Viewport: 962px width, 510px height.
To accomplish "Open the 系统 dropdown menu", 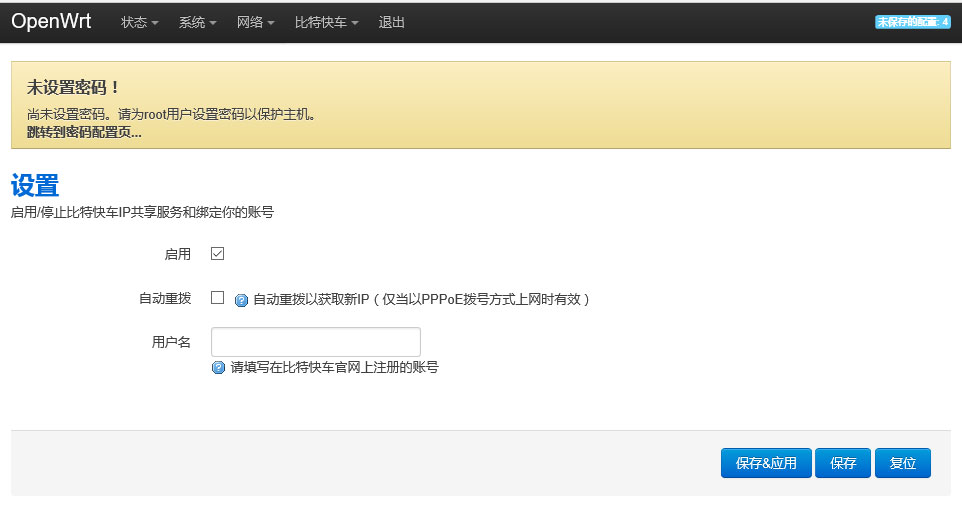I will pyautogui.click(x=197, y=22).
